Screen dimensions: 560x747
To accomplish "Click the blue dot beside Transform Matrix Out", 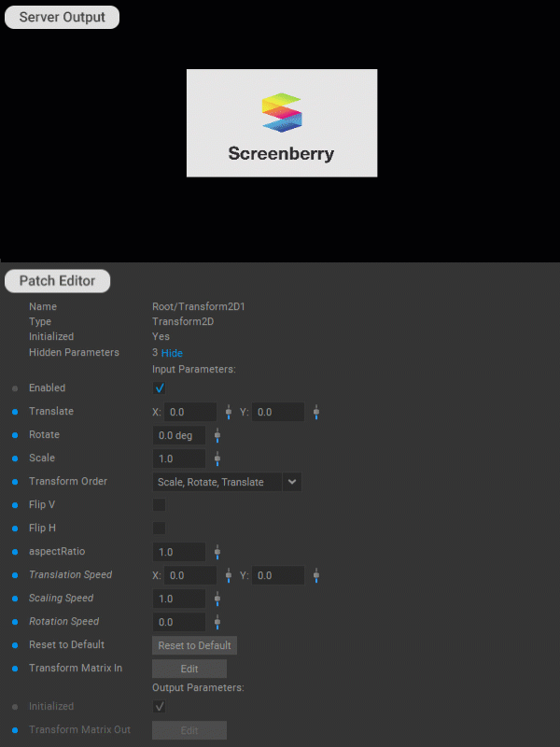I will click(15, 730).
